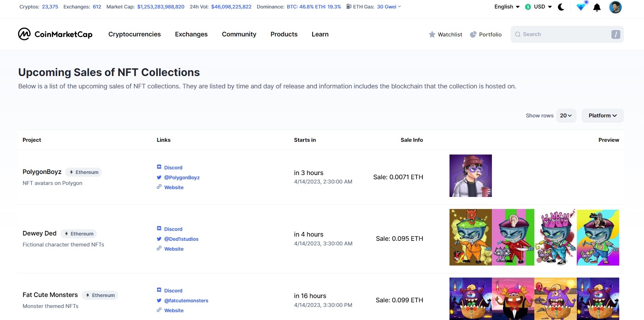Open notifications bell icon
Screen dimensions: 644x320
pos(597,7)
